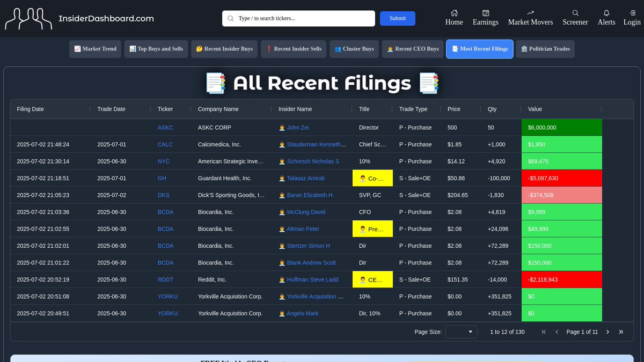
Task: Click the person icon beside Huffman Steve Ladd
Action: pos(282,280)
